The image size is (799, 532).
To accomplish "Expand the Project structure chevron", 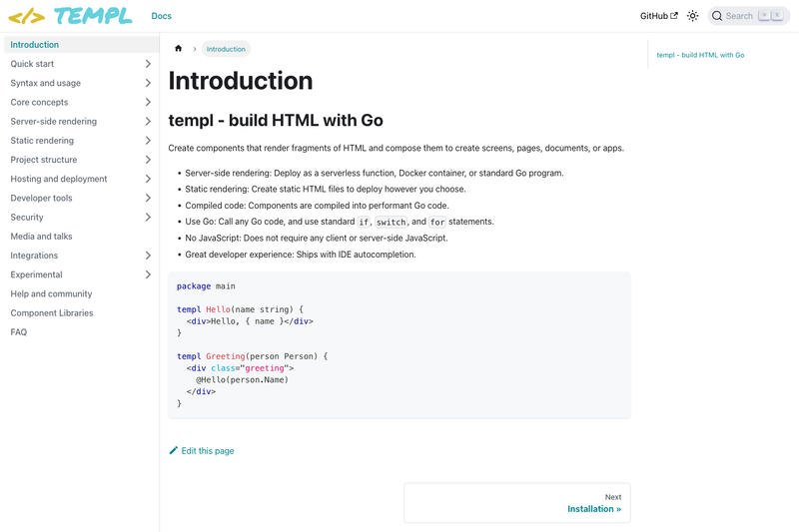I will [148, 160].
